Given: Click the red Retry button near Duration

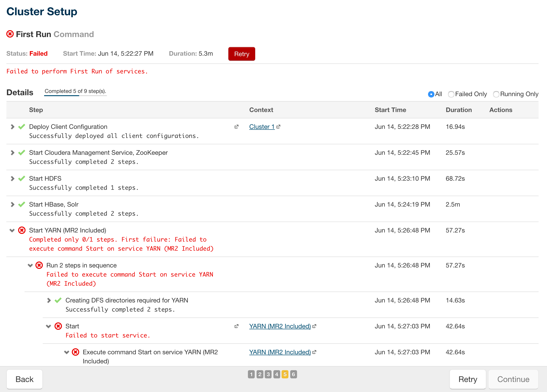Looking at the screenshot, I should tap(241, 54).
